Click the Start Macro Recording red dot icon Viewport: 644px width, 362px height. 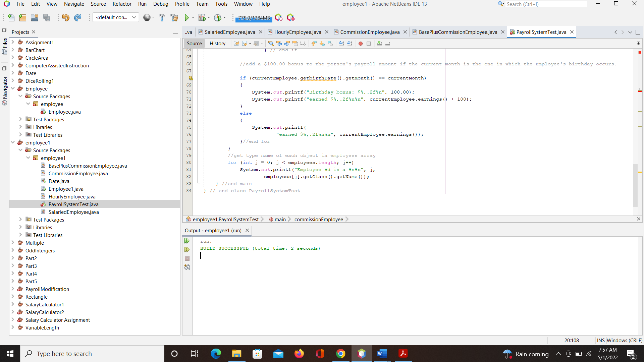coord(361,44)
